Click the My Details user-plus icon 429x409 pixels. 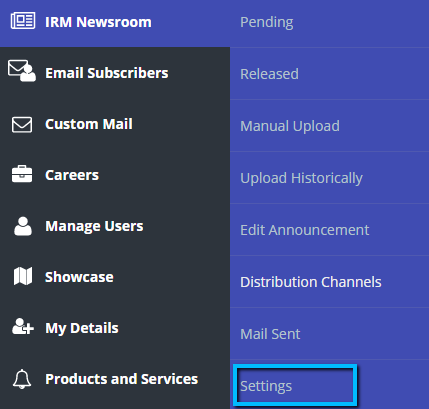point(23,326)
